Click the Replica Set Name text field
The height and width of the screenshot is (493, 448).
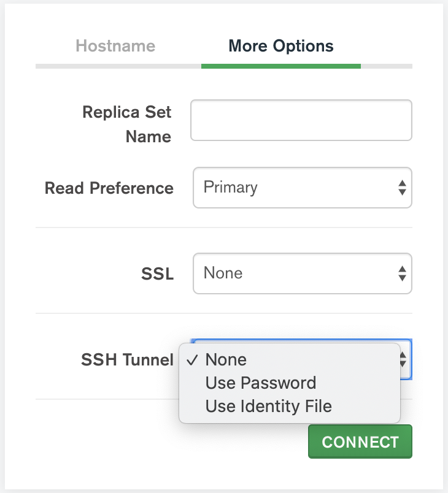coord(301,121)
